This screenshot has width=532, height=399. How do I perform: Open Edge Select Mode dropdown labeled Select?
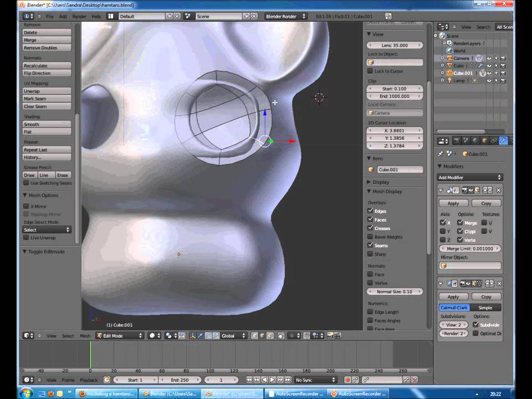[47, 229]
